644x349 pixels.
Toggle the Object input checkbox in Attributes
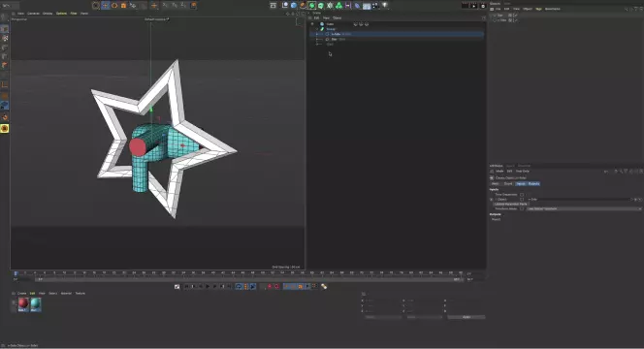[x=522, y=199]
